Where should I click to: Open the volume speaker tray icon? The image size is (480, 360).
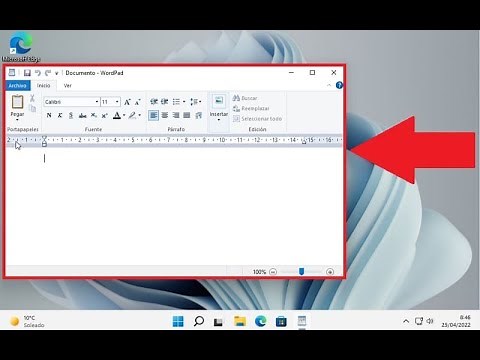(x=430, y=321)
